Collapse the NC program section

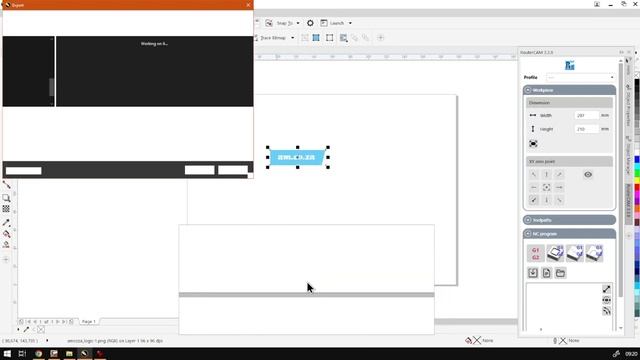[x=528, y=234]
